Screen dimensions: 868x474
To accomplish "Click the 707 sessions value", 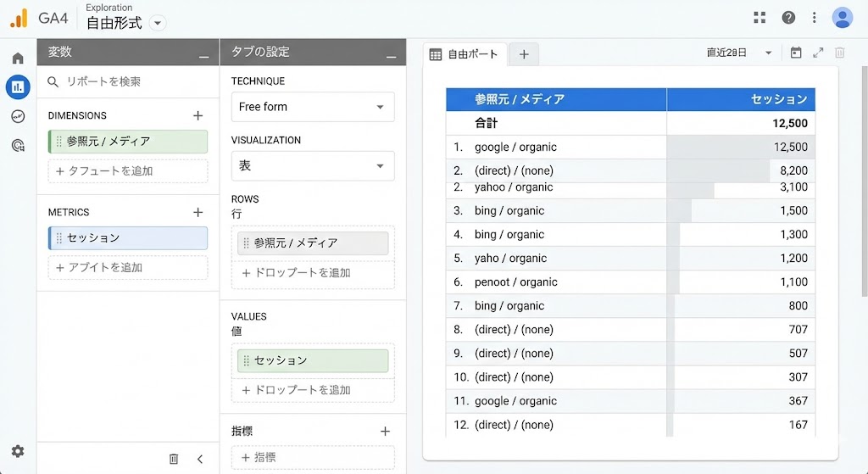I will pos(798,330).
